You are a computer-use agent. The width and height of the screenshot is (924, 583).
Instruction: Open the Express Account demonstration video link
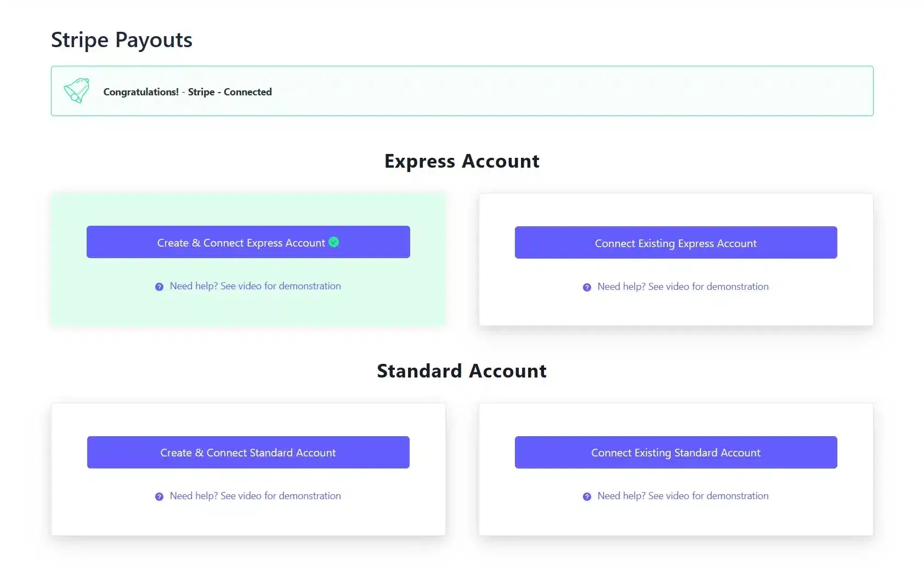pyautogui.click(x=255, y=285)
